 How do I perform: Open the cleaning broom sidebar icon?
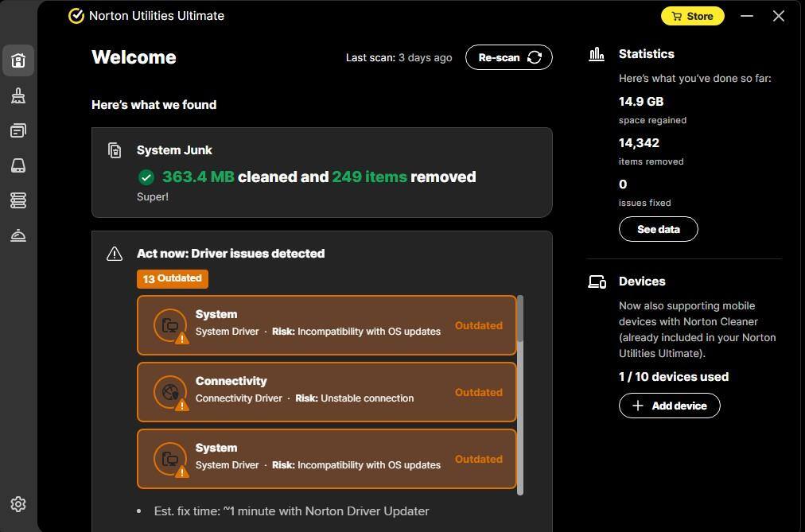[x=18, y=95]
